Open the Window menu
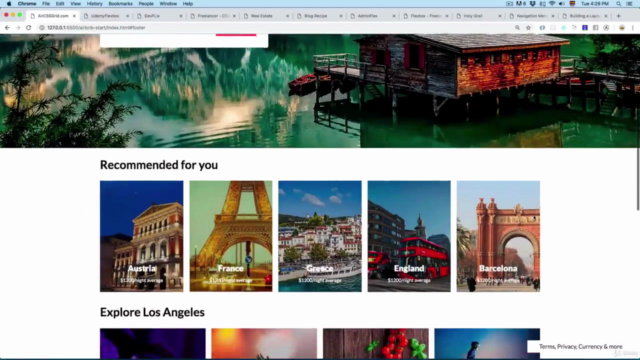Viewport: 640px width, 360px height. [x=168, y=4]
